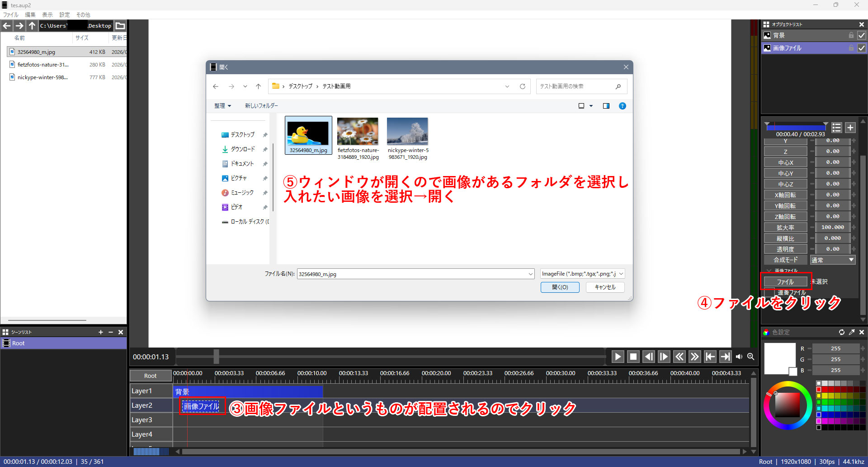Click the キャンセル button

pos(605,287)
